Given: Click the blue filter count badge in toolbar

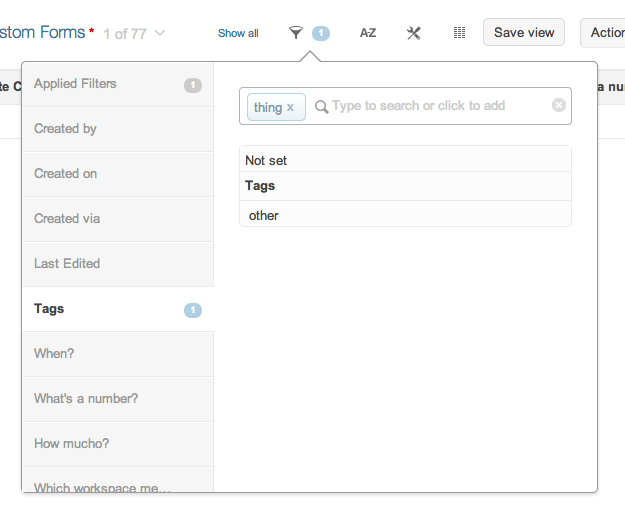Looking at the screenshot, I should pyautogui.click(x=320, y=33).
